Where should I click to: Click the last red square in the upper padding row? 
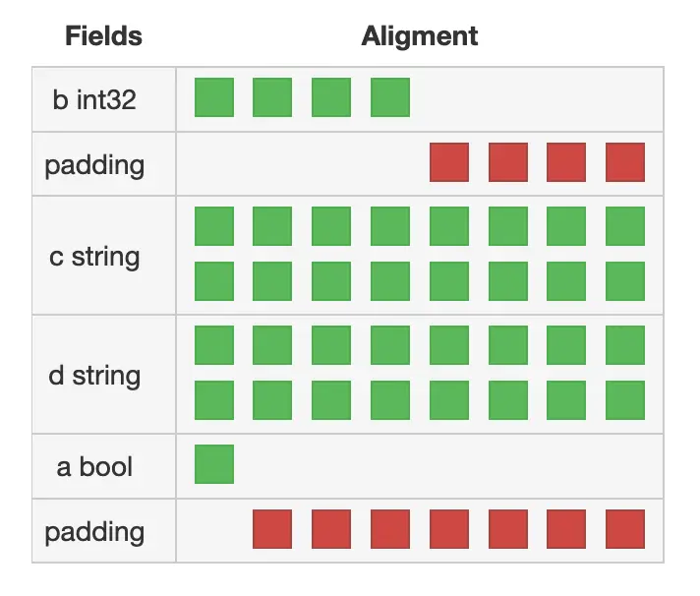tap(625, 162)
